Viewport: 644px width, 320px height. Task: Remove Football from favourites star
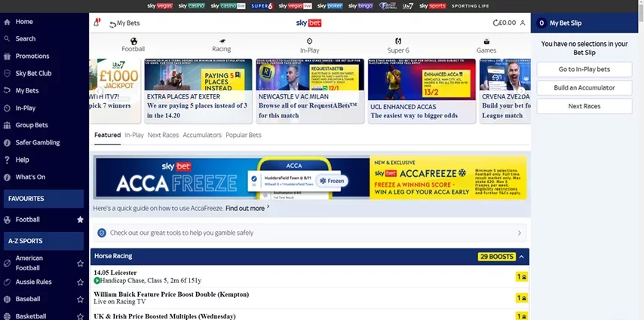pos(80,220)
